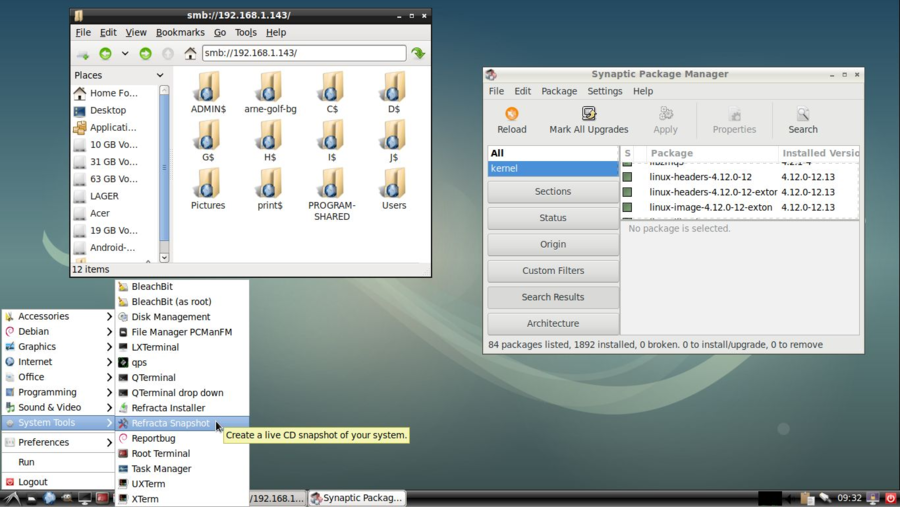The image size is (900, 507).
Task: Launch BleachBit from System Tools menu
Action: click(182, 287)
